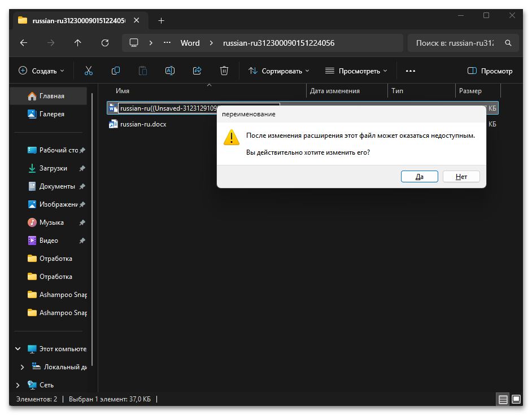Click the Refresh button in navigation bar
This screenshot has width=532, height=415.
104,43
